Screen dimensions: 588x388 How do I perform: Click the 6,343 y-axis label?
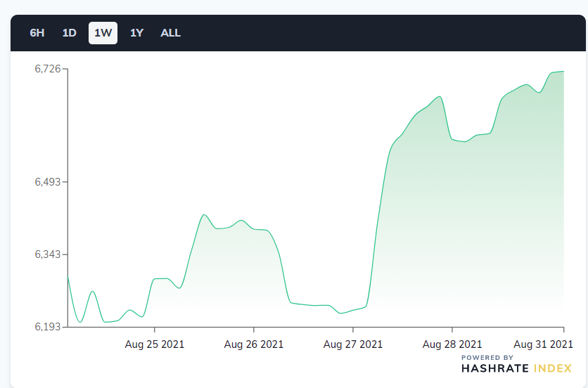click(48, 254)
